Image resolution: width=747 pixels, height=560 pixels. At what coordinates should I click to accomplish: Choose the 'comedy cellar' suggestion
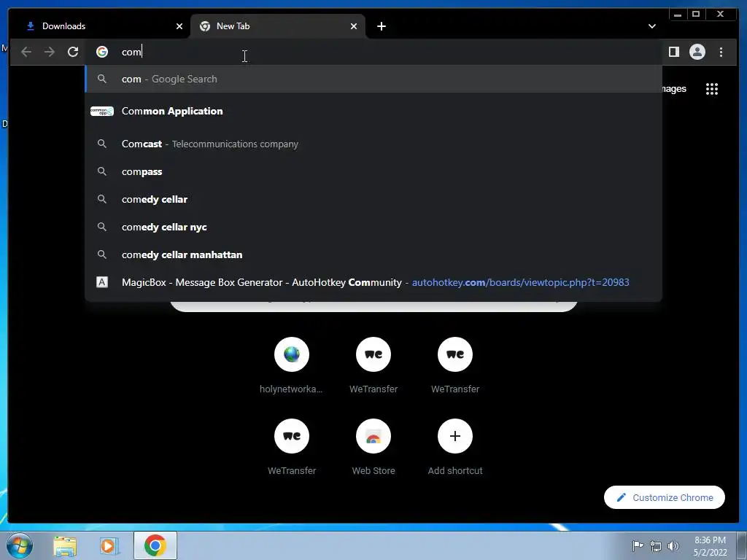point(374,199)
